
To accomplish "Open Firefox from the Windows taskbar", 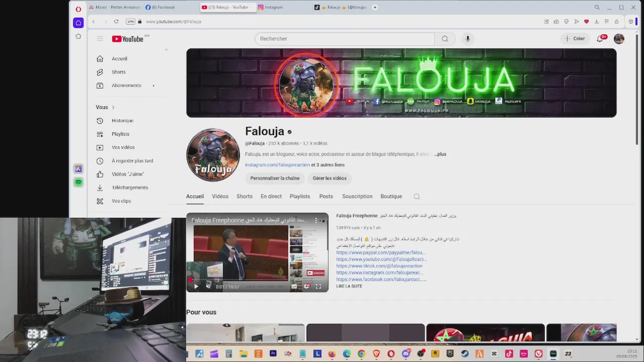I will tap(332, 354).
